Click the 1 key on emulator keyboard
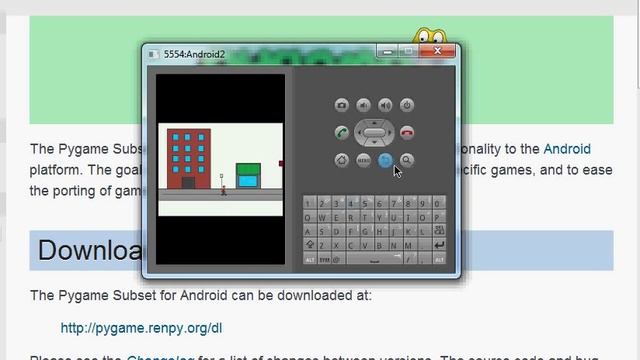Viewport: 640px width, 360px height. [309, 203]
